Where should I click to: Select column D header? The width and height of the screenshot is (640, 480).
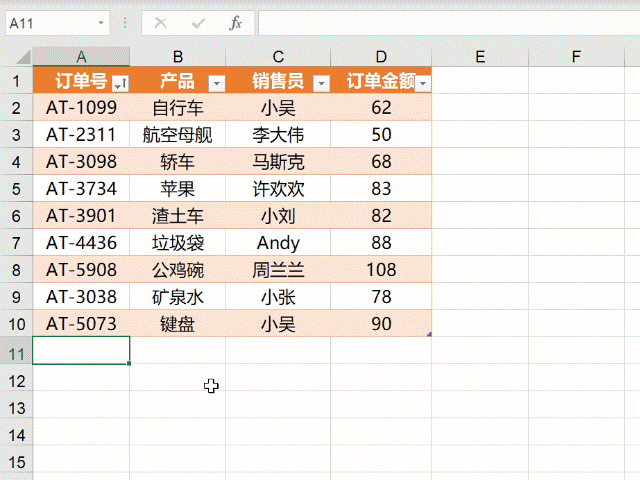(381, 57)
